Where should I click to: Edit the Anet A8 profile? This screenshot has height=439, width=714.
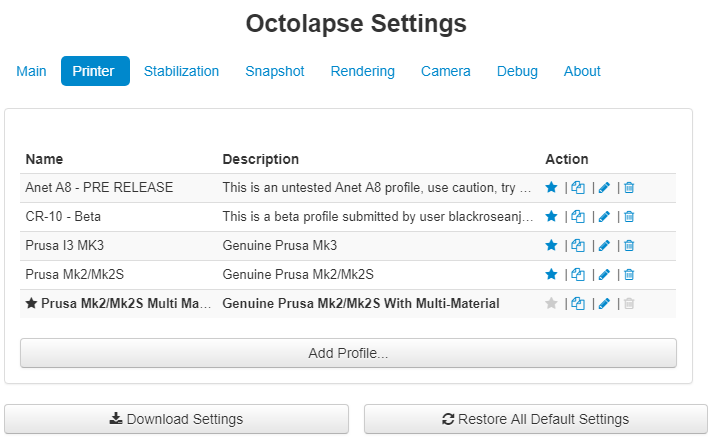click(604, 187)
